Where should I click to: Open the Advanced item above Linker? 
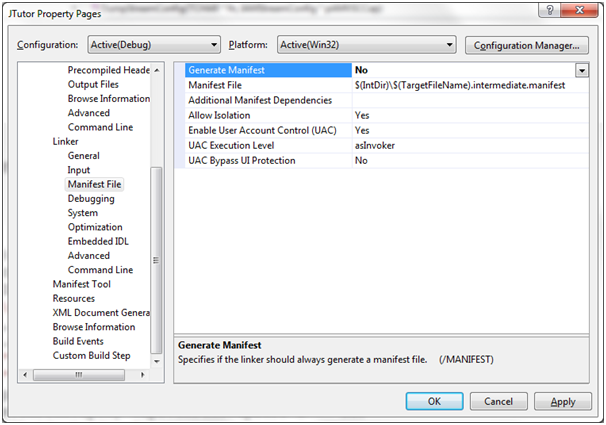89,113
